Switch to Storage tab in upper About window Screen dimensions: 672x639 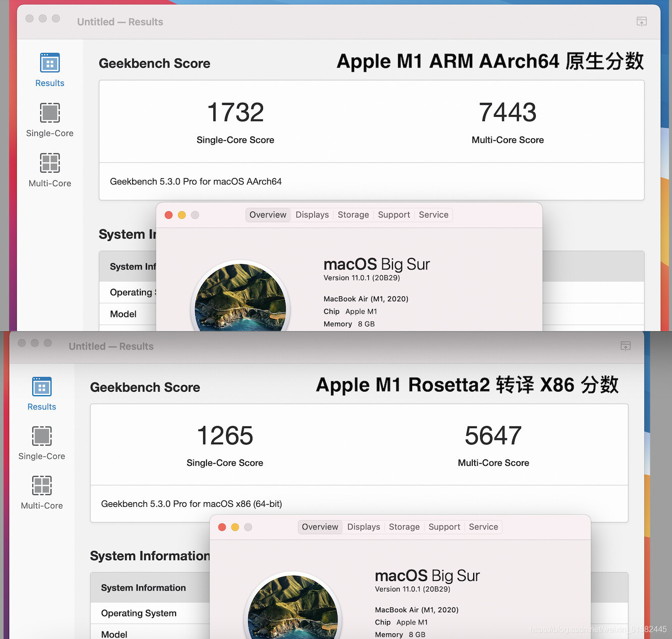tap(353, 215)
